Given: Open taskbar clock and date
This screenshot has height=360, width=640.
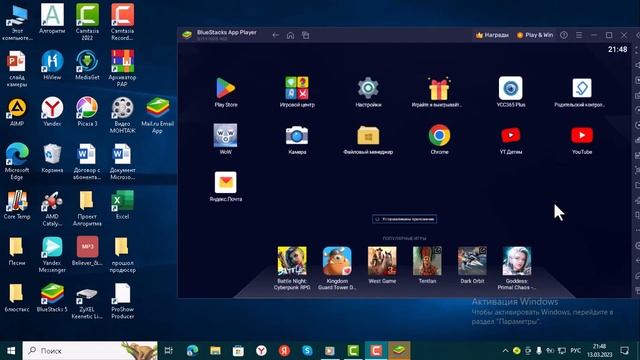Looking at the screenshot, I should (600, 351).
